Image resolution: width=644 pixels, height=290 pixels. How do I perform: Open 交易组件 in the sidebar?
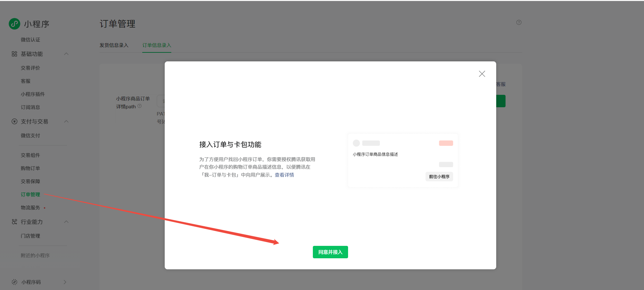pyautogui.click(x=30, y=155)
